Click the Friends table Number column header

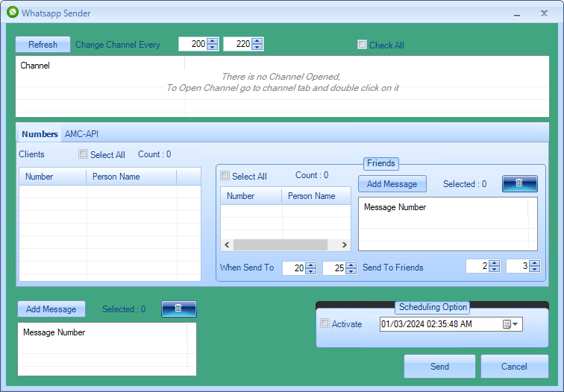251,196
